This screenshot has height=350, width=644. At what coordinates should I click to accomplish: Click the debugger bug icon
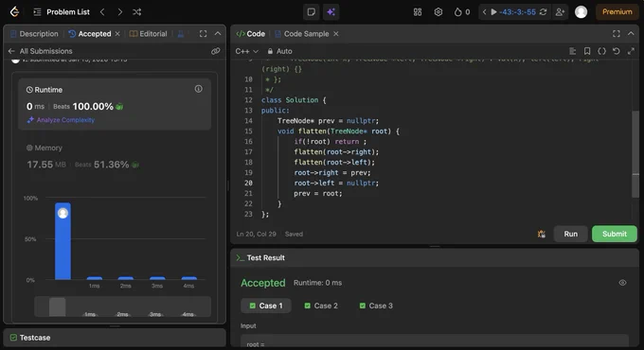542,234
